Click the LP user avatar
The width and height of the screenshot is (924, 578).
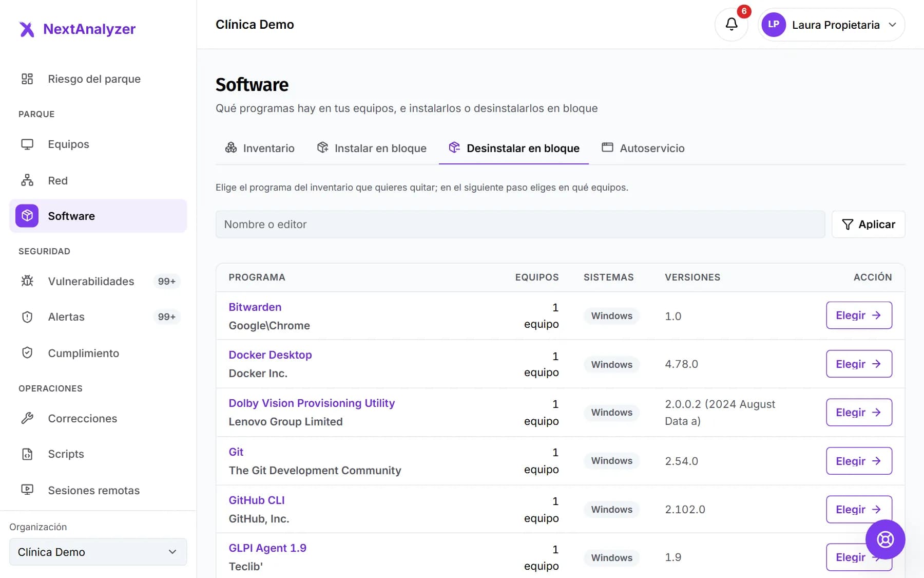pos(774,25)
